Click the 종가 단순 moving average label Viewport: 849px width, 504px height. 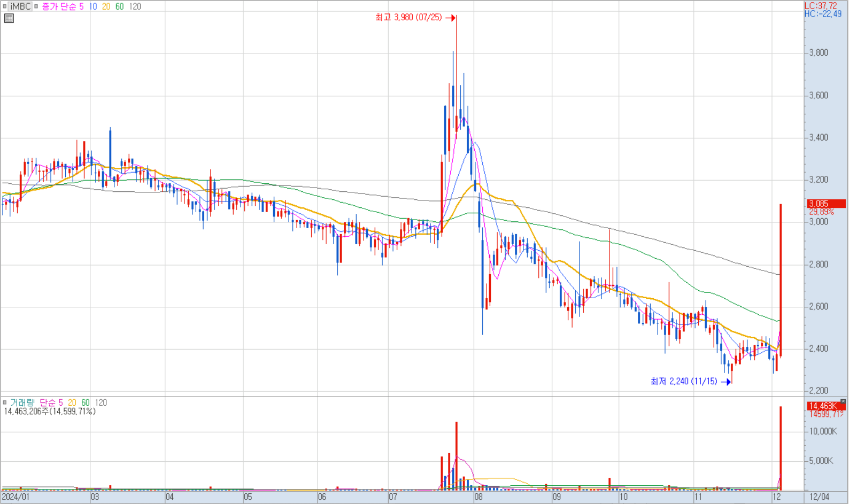tap(59, 6)
